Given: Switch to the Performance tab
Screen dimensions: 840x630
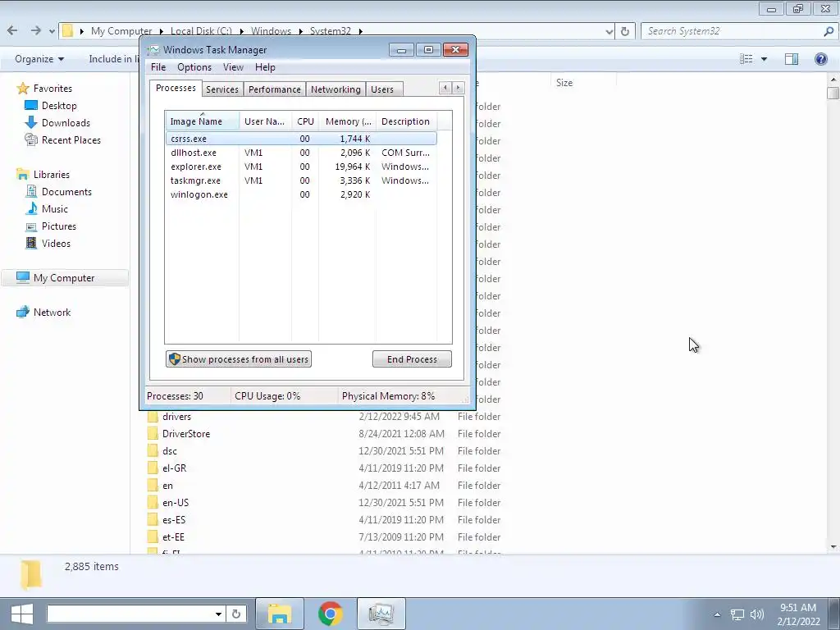Looking at the screenshot, I should (274, 89).
